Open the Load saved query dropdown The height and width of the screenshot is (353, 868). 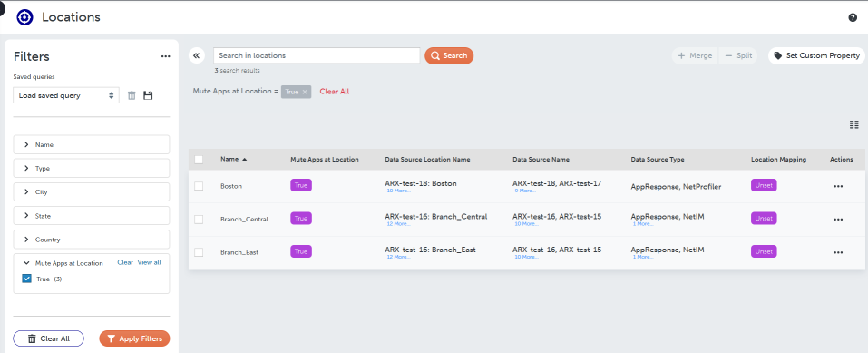click(66, 95)
